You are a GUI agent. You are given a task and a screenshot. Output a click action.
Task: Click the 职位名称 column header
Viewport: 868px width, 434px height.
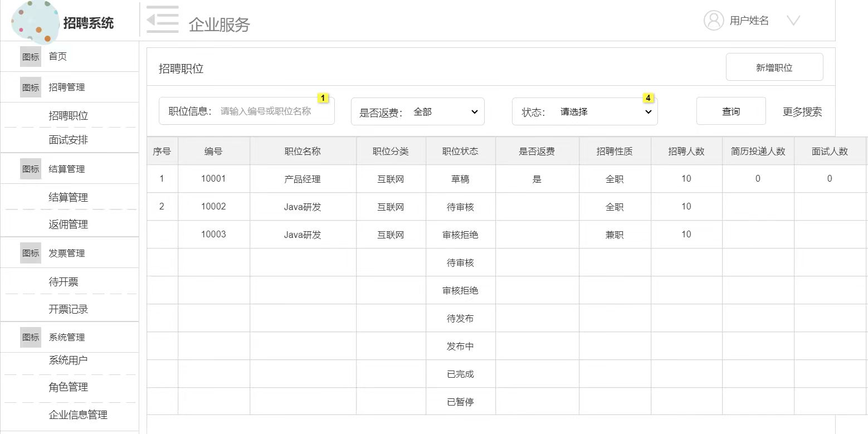point(303,151)
